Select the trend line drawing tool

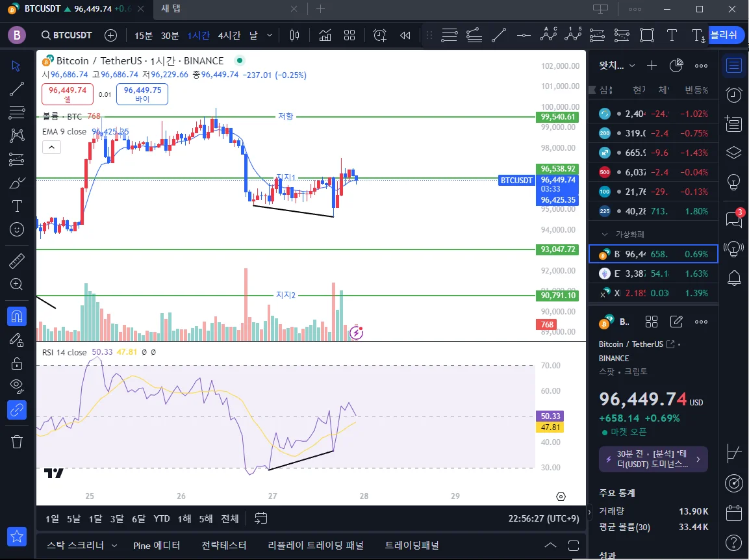(x=16, y=89)
